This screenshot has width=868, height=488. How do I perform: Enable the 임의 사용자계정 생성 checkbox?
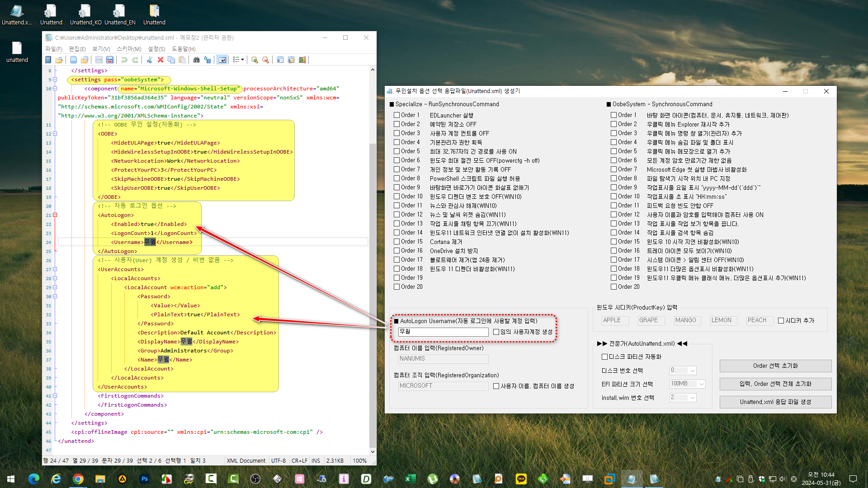pos(496,332)
